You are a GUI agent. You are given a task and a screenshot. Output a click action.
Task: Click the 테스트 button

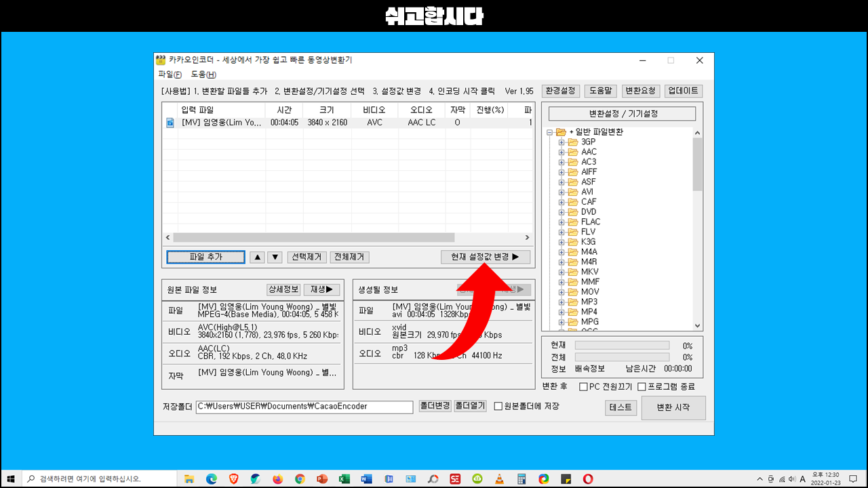620,407
